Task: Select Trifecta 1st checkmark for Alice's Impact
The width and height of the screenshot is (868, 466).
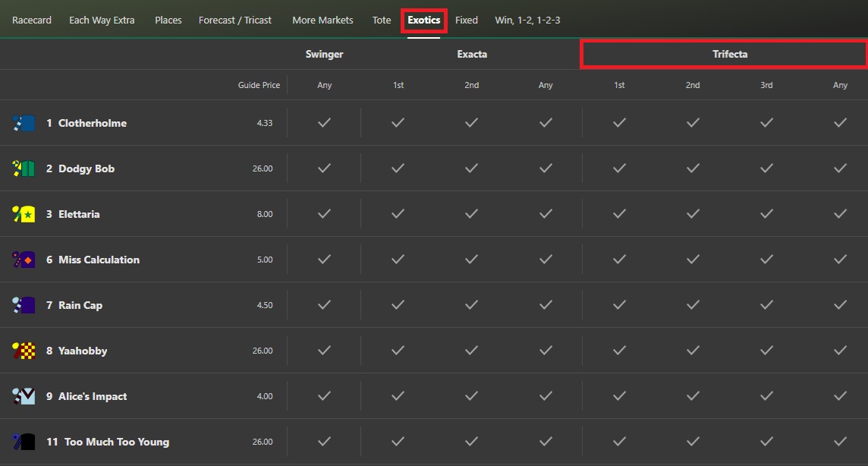Action: [619, 395]
